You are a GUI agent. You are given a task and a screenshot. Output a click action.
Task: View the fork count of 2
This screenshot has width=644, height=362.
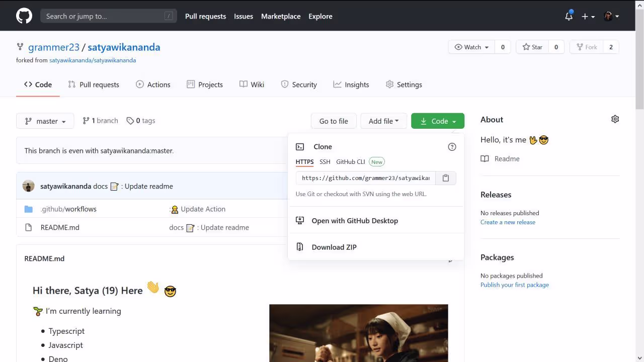[x=611, y=47]
